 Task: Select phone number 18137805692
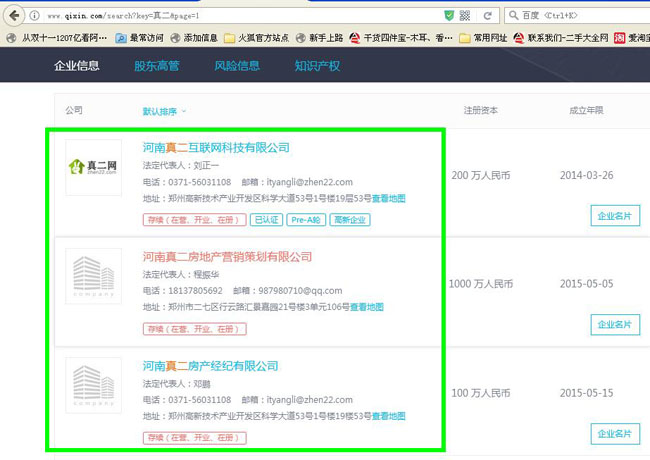[195, 291]
